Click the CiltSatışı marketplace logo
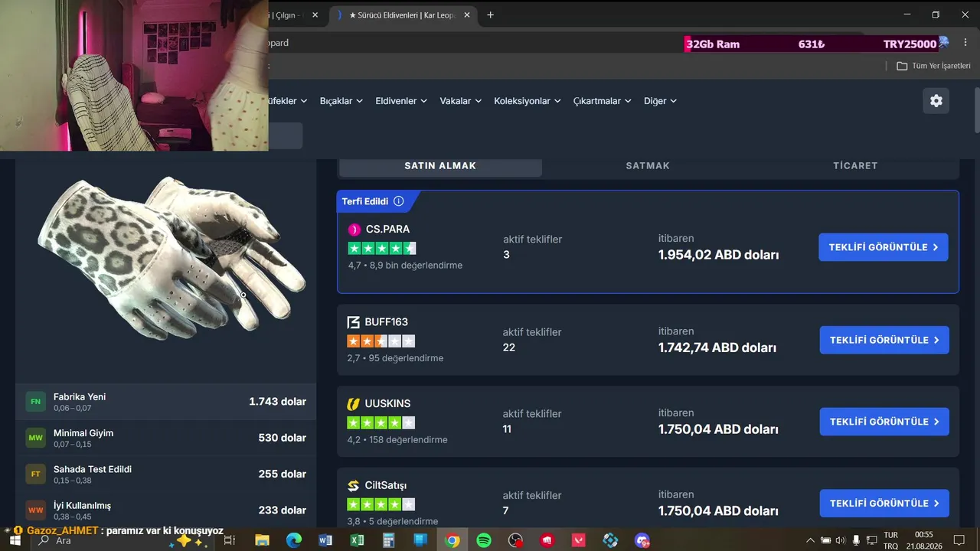Viewport: 980px width, 551px height. coord(353,486)
